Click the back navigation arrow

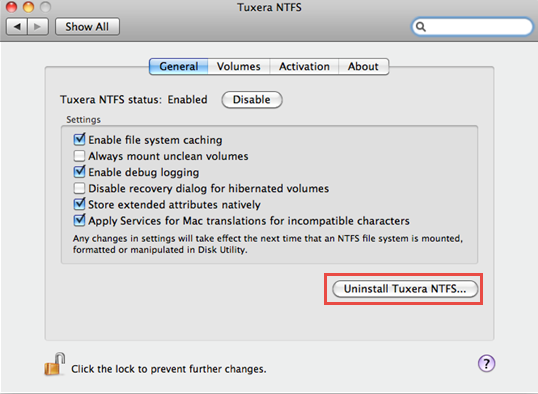click(x=17, y=27)
